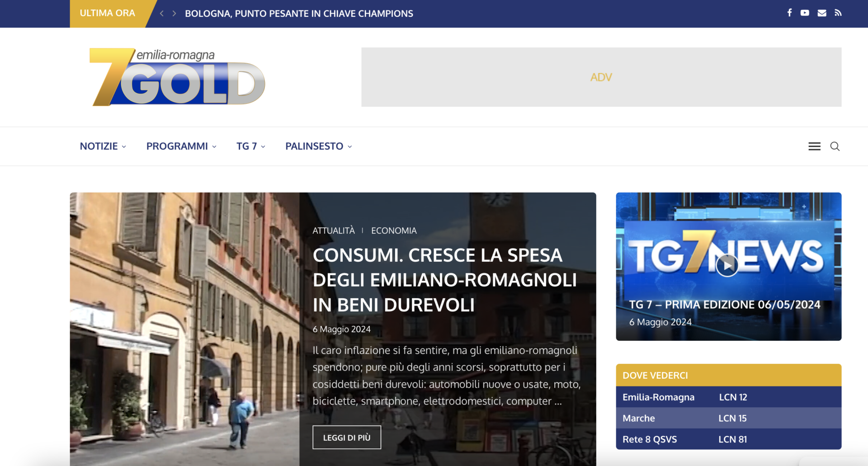Screen dimensions: 868x466
Task: Select the Emilia-Romagna LCN 12 row
Action: coord(729,397)
